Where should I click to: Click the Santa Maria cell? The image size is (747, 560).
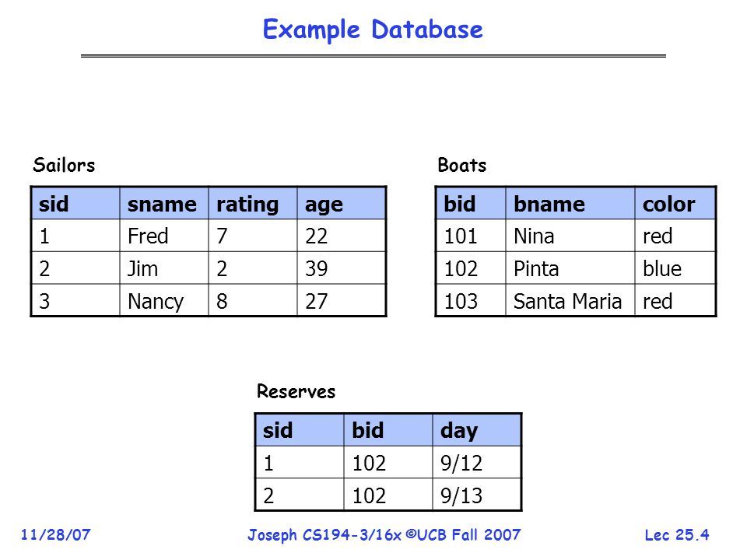coord(570,301)
